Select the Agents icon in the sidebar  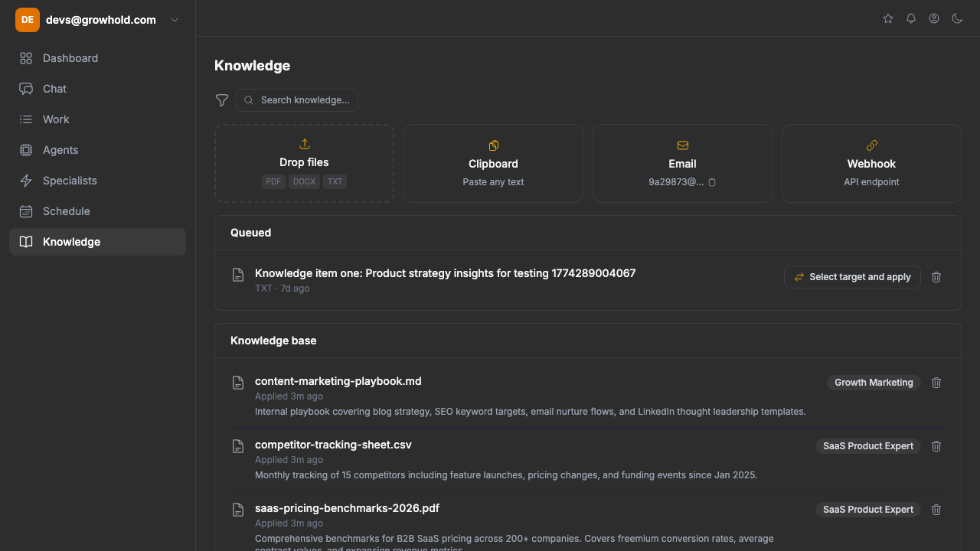tap(25, 150)
